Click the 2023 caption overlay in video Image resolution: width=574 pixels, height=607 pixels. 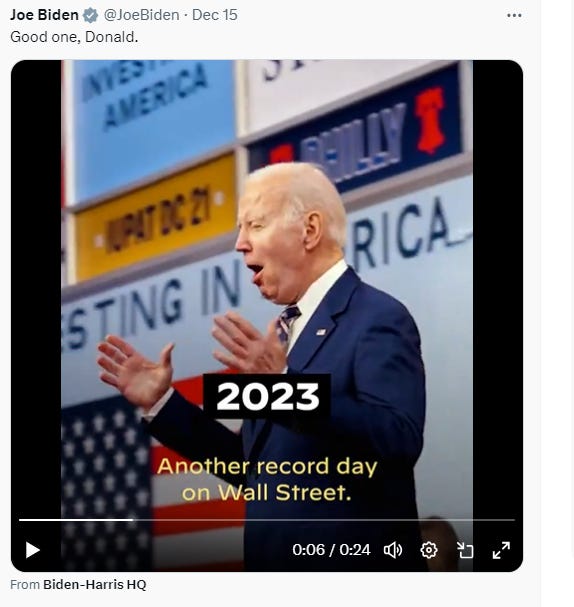pos(267,396)
